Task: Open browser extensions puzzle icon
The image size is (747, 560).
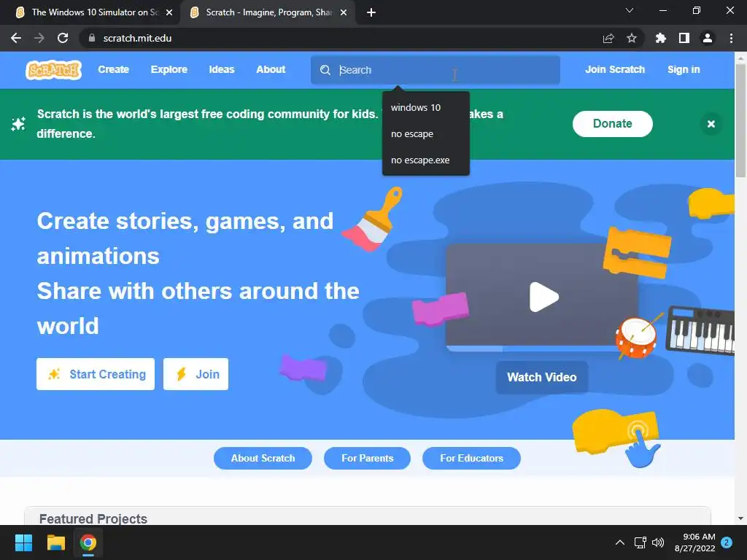Action: click(660, 38)
